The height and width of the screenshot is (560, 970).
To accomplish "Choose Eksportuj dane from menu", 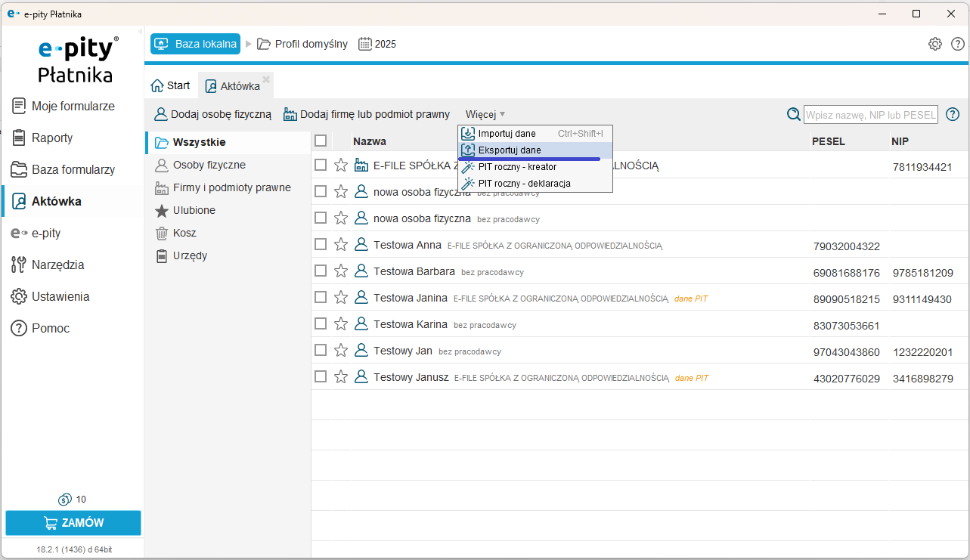I will click(x=510, y=150).
